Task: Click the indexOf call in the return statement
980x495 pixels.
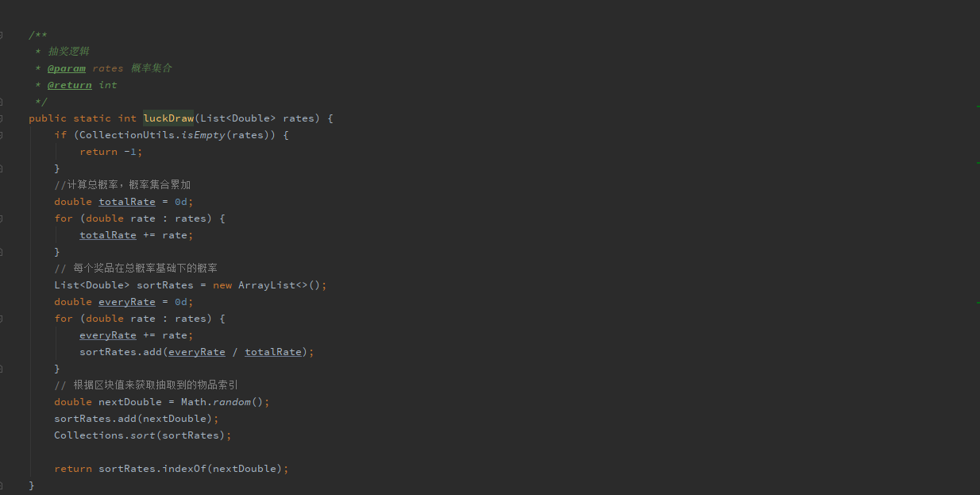Action: (x=184, y=469)
